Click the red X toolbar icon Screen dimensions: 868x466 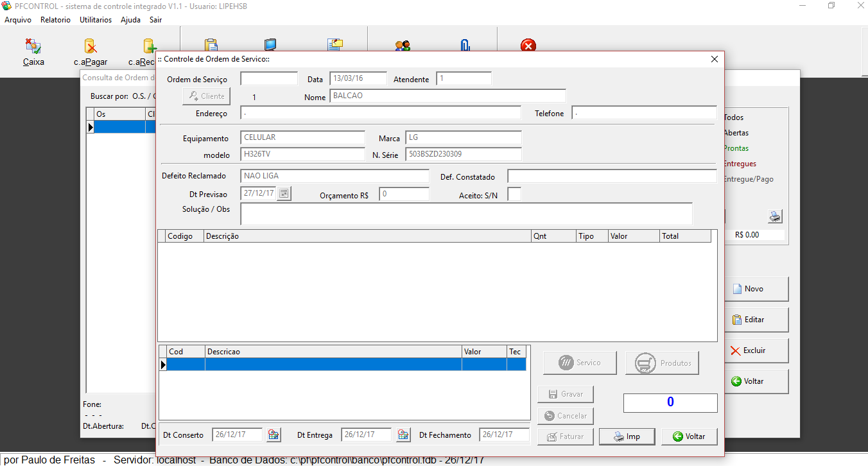pyautogui.click(x=528, y=46)
